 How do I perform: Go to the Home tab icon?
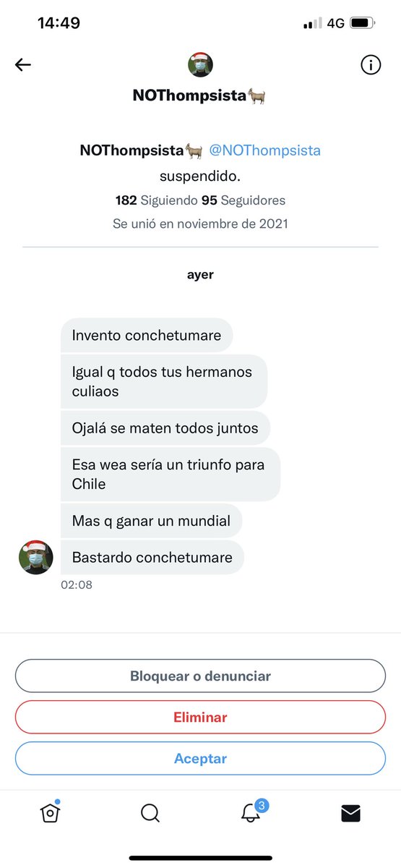click(x=50, y=812)
